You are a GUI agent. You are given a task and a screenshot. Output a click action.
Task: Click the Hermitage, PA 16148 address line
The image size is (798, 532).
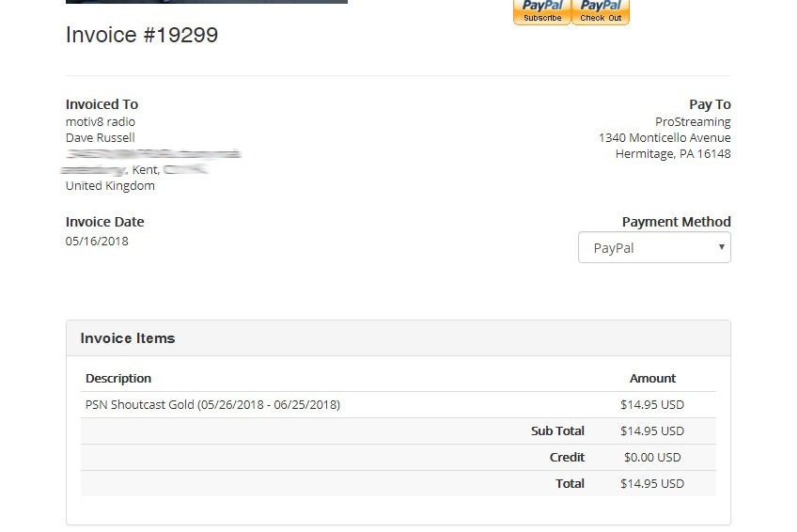pos(673,154)
